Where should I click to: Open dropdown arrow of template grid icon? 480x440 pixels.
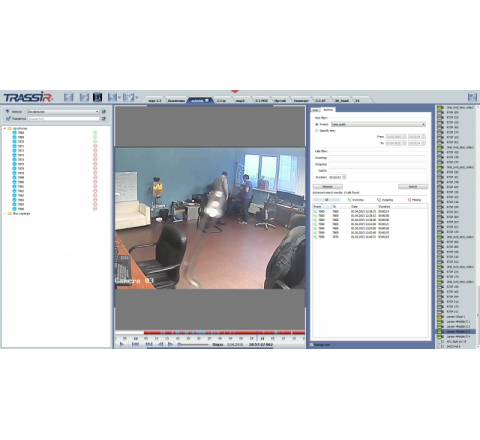pyautogui.click(x=137, y=98)
